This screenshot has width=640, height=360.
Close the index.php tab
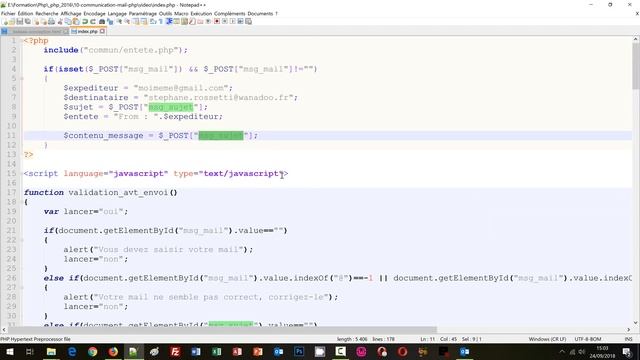click(102, 31)
